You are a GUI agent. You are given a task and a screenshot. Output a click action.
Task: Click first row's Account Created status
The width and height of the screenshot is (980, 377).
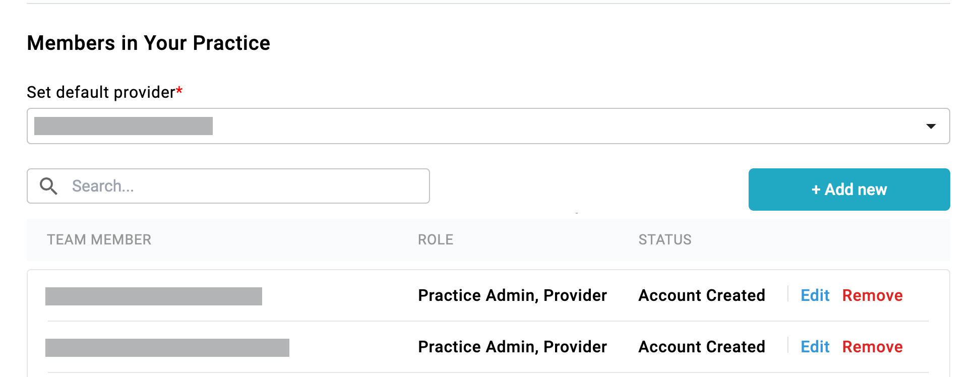pos(702,295)
